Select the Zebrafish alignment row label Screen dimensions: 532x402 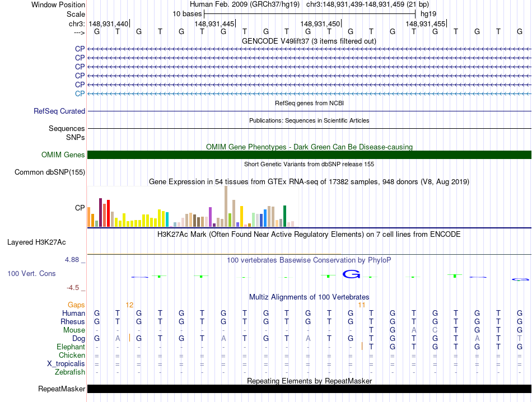pos(70,372)
